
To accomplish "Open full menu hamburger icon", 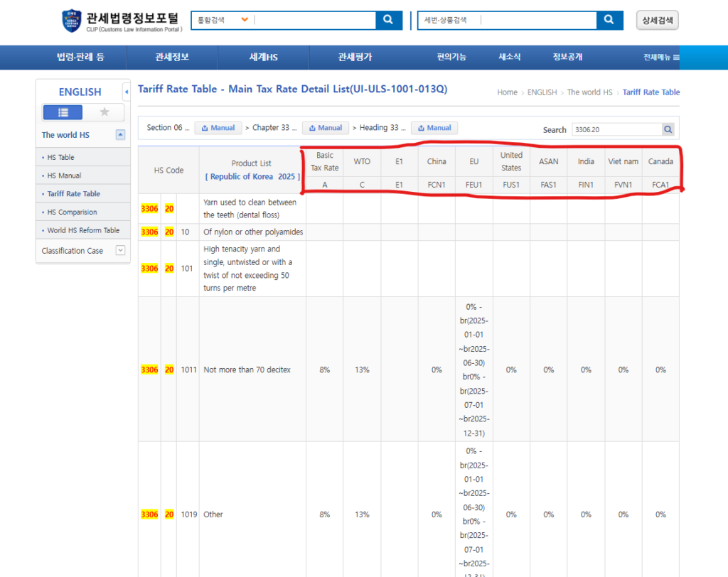I will click(675, 58).
